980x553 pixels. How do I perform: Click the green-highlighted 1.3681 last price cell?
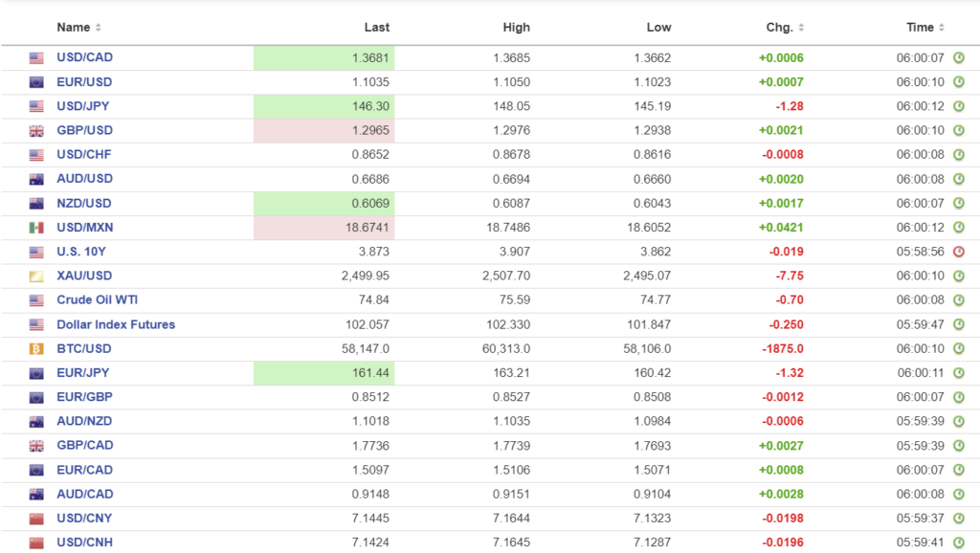pyautogui.click(x=323, y=58)
